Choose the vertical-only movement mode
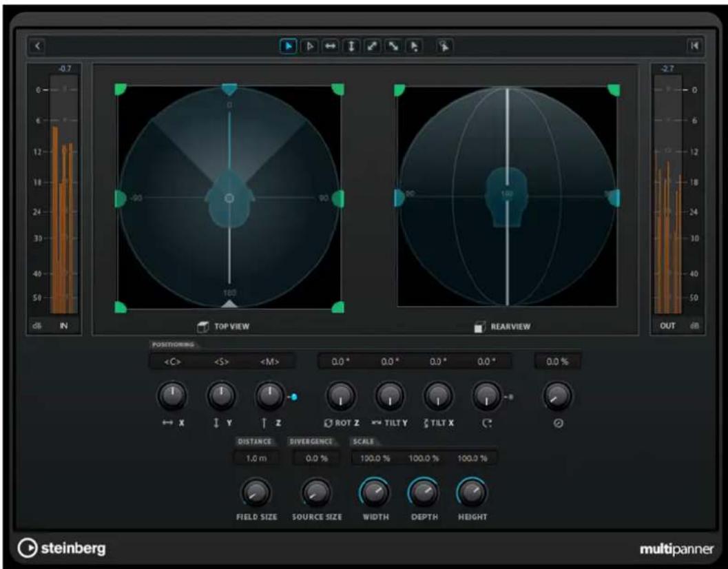728x569 pixels. [351, 46]
